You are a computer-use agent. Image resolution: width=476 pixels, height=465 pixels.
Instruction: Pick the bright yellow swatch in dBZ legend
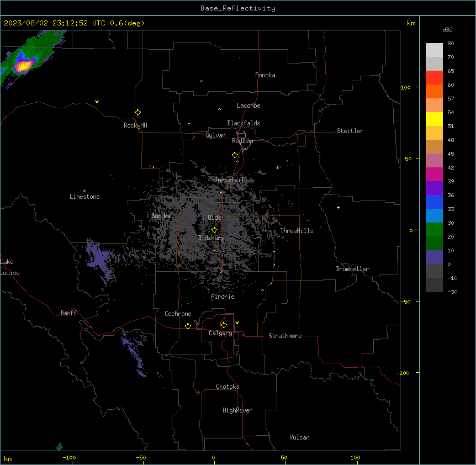point(434,119)
